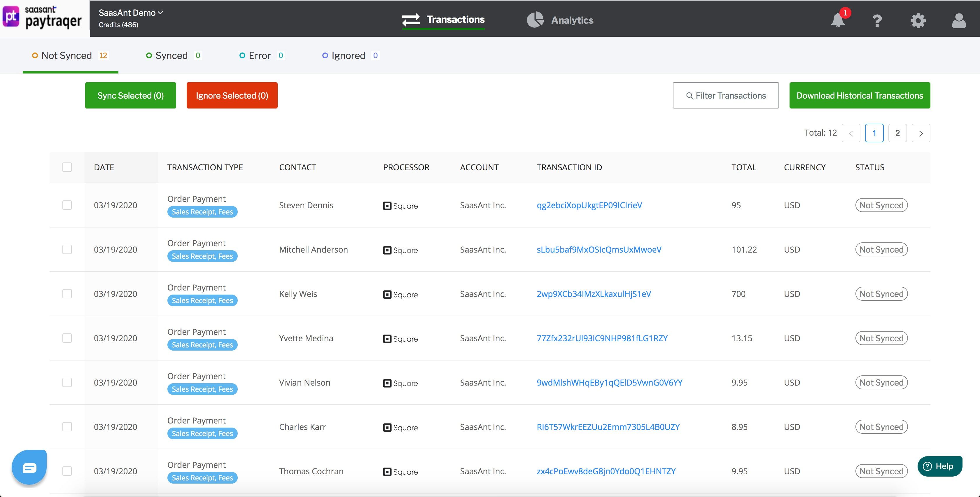Switch to the Error tab
The image size is (980, 497).
point(262,55)
